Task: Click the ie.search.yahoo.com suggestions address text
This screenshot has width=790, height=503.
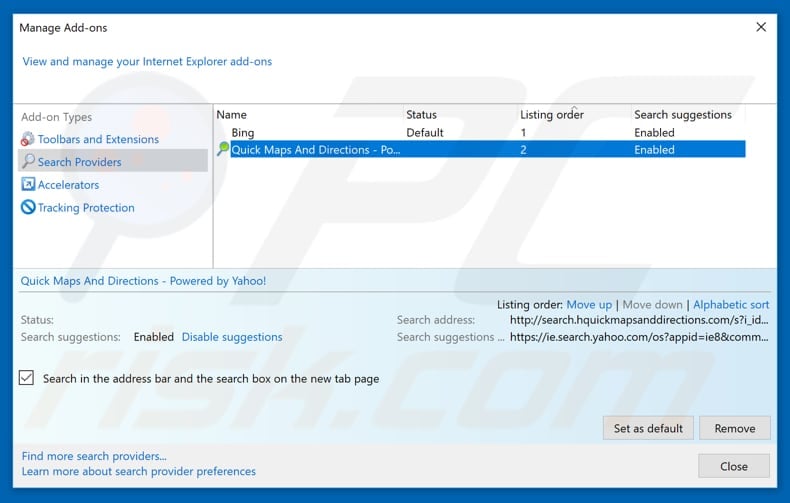Action: tap(639, 337)
